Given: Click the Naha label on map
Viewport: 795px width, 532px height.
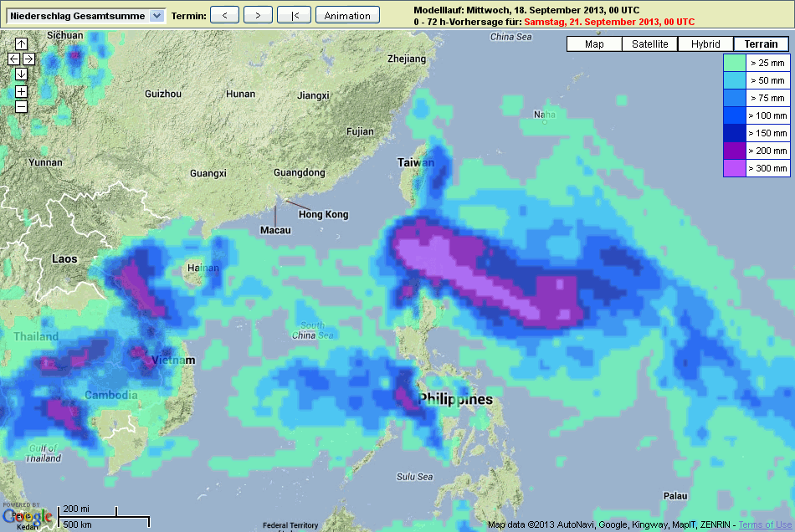Looking at the screenshot, I should [545, 115].
